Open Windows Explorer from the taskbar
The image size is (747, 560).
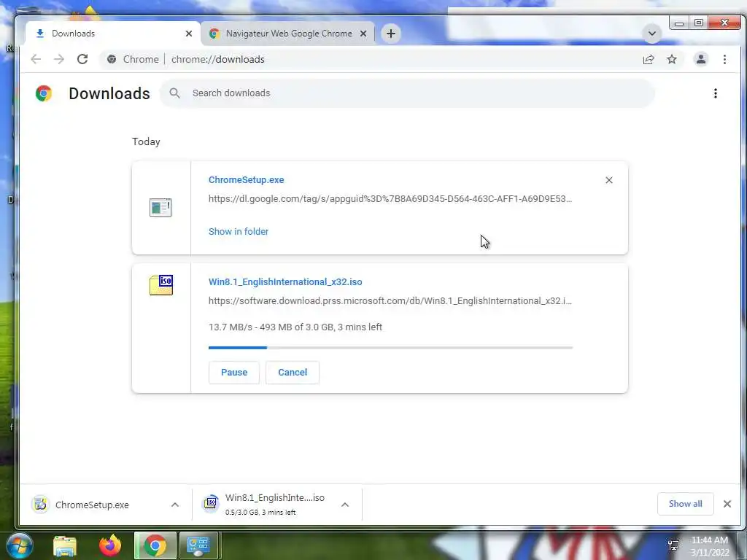click(64, 545)
